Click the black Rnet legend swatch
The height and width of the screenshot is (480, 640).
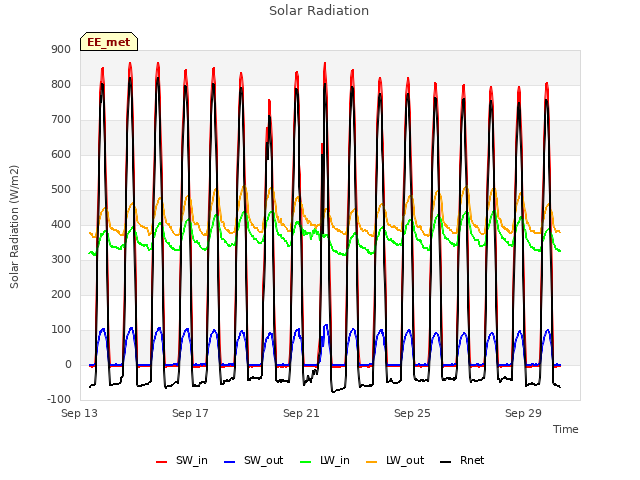click(446, 462)
